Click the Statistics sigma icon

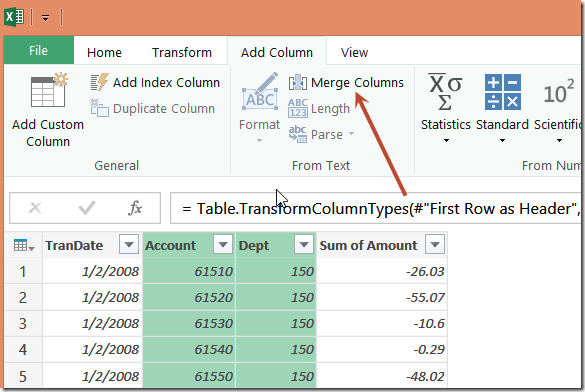coord(445,92)
